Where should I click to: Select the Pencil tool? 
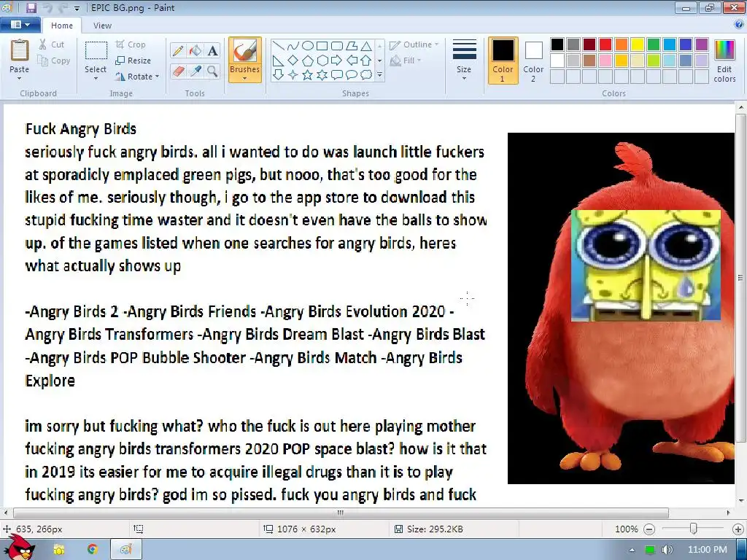178,51
